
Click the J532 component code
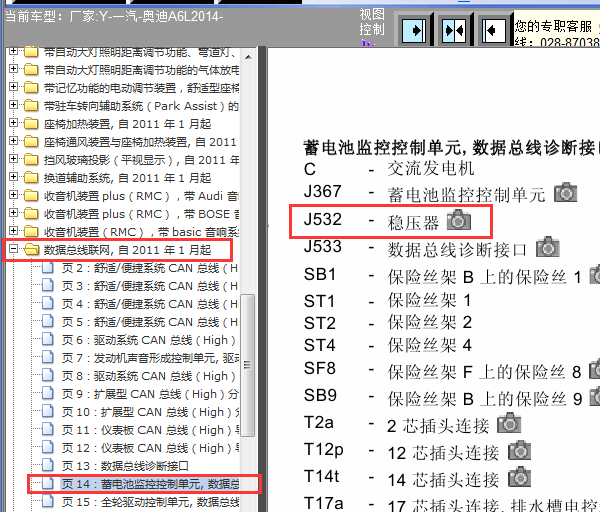pyautogui.click(x=323, y=219)
